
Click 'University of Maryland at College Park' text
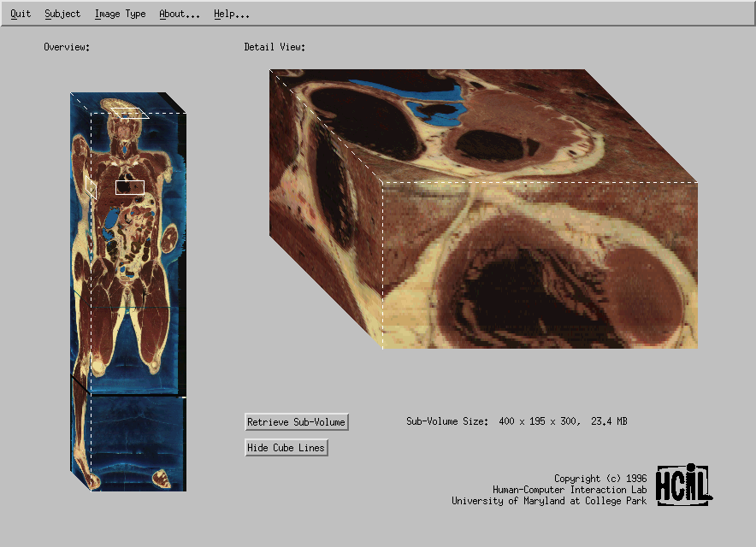549,501
